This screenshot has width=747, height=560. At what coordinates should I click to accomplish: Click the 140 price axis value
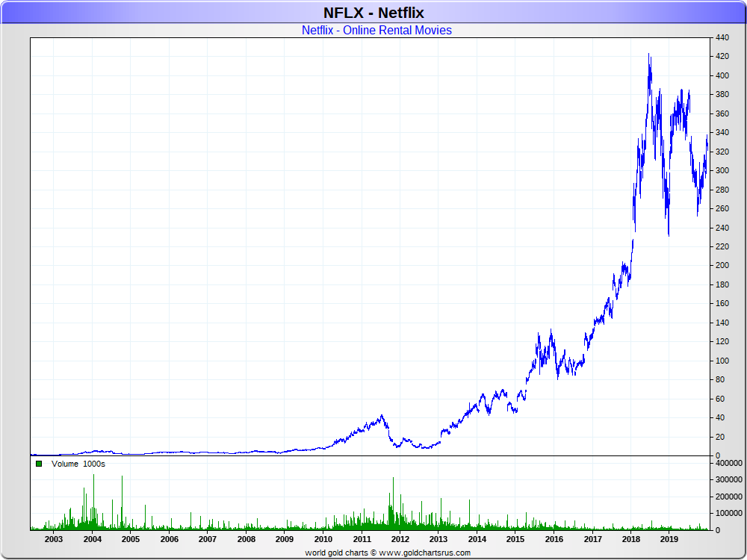(x=722, y=323)
